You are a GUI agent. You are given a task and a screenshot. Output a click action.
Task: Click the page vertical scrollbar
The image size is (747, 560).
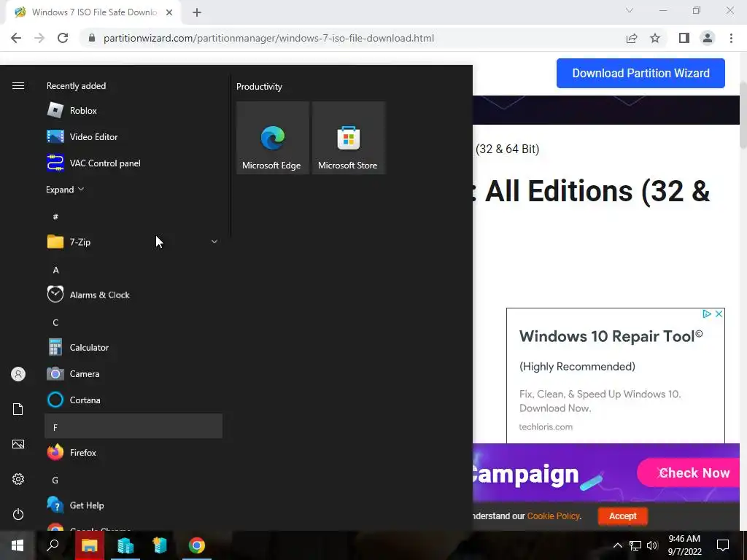tap(743, 115)
